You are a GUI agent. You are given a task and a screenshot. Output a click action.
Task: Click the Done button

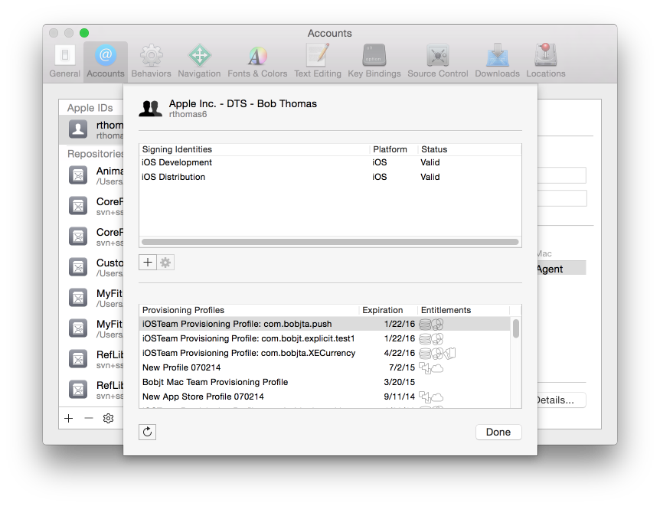[x=498, y=432]
